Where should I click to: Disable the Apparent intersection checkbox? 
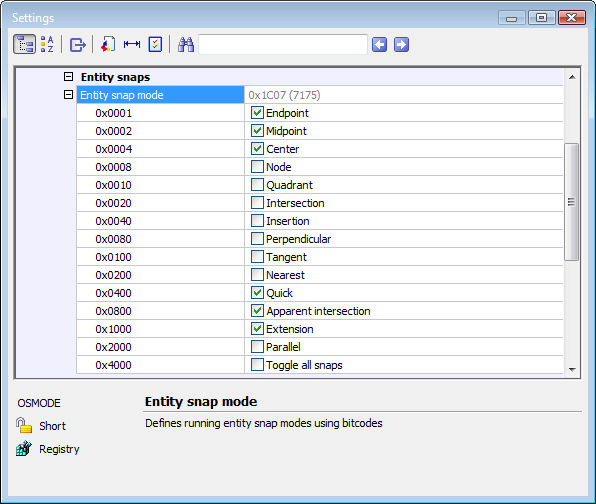click(x=257, y=311)
